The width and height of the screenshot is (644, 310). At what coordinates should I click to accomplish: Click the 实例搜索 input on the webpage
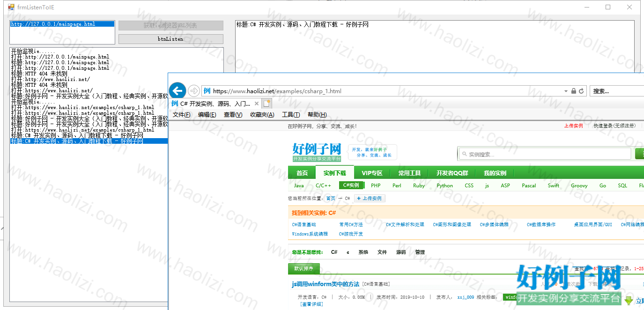tap(544, 154)
